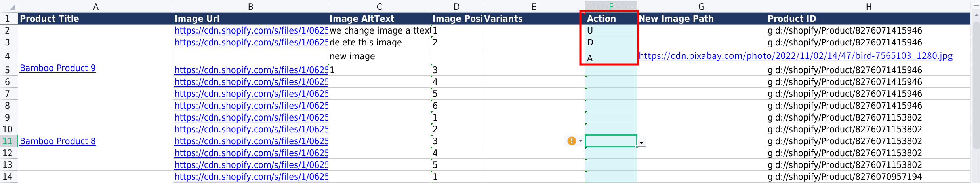980x183 pixels.
Task: Open the Bamboo Product 8 link
Action: coord(58,141)
